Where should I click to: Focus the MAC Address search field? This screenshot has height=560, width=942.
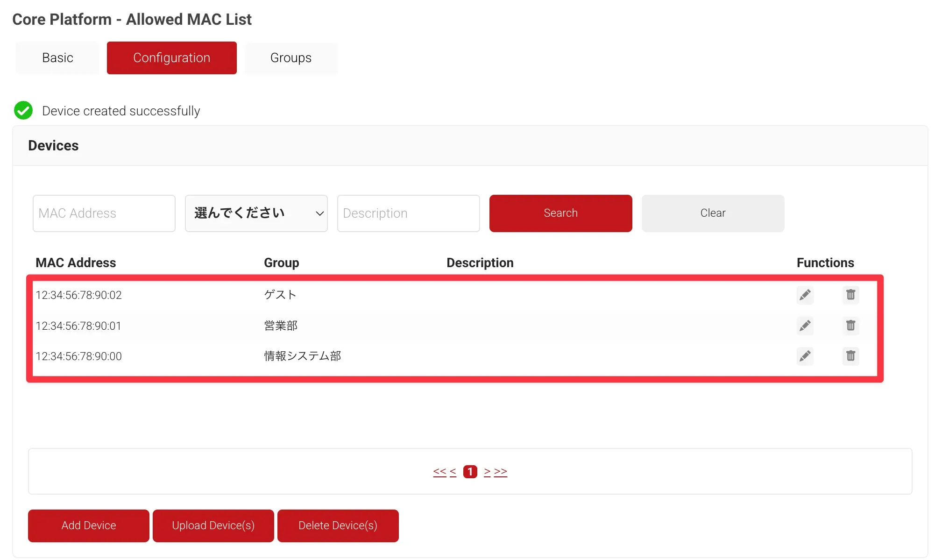104,213
